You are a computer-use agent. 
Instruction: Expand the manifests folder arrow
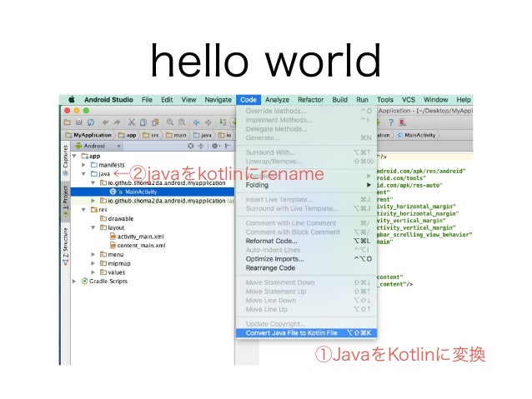84,165
